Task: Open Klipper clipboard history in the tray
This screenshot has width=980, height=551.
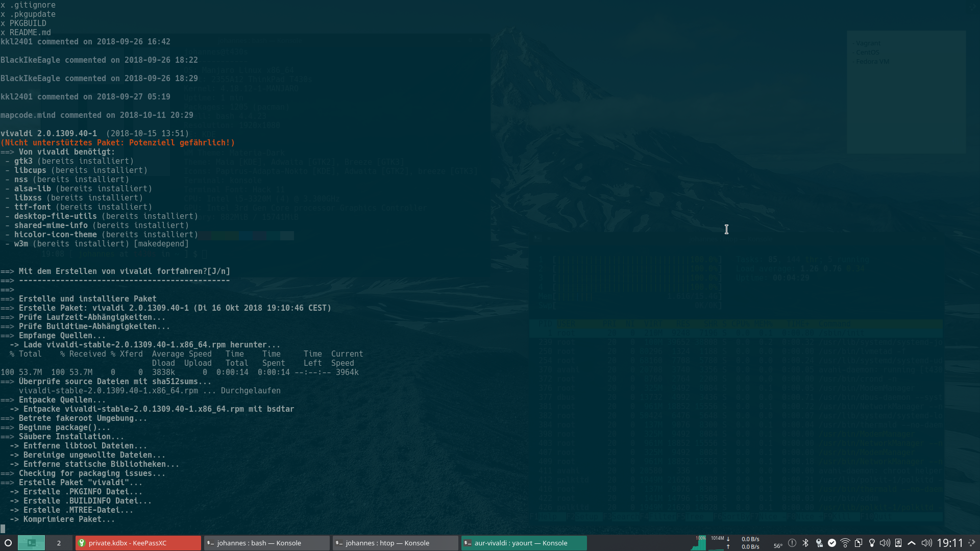Action: coord(859,543)
